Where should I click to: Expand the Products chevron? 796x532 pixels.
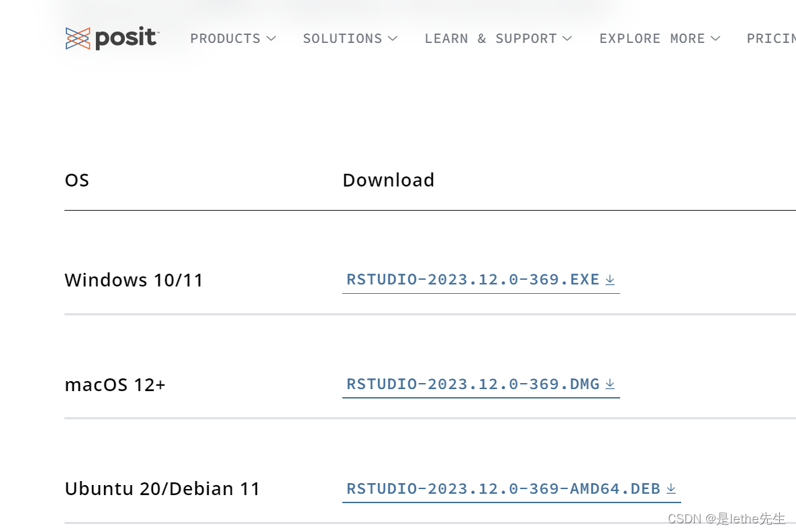tap(271, 39)
